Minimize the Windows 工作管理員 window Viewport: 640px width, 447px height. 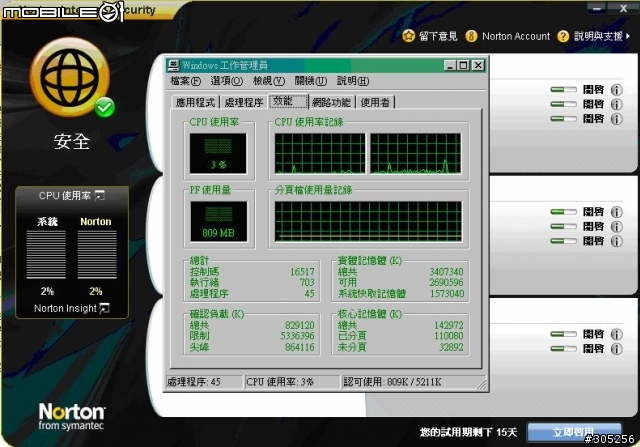click(450, 65)
